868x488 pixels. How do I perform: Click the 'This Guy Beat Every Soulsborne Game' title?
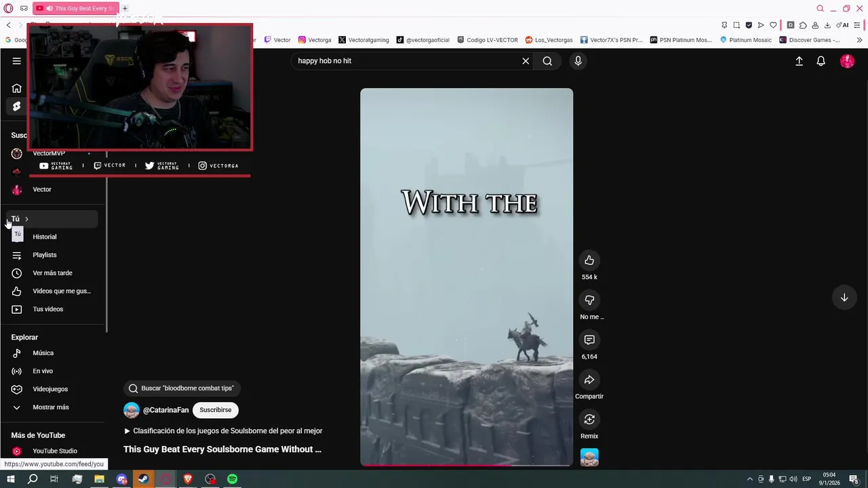coord(222,449)
